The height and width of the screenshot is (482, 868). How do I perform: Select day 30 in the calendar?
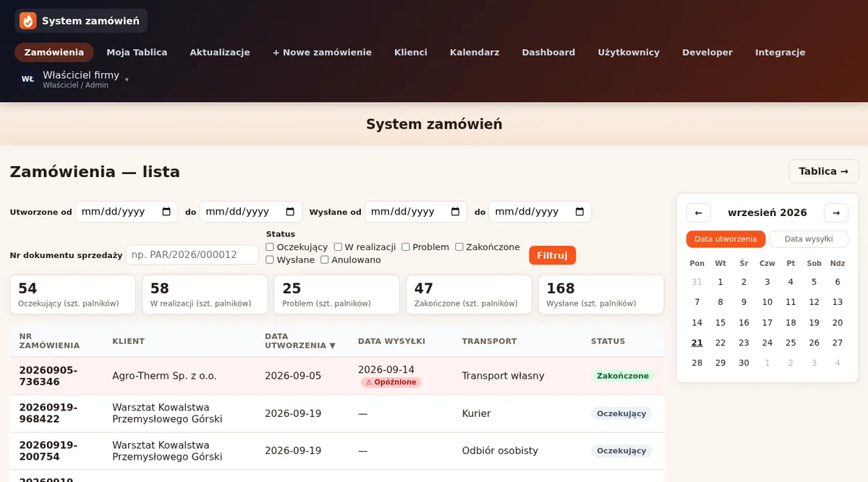pos(744,363)
